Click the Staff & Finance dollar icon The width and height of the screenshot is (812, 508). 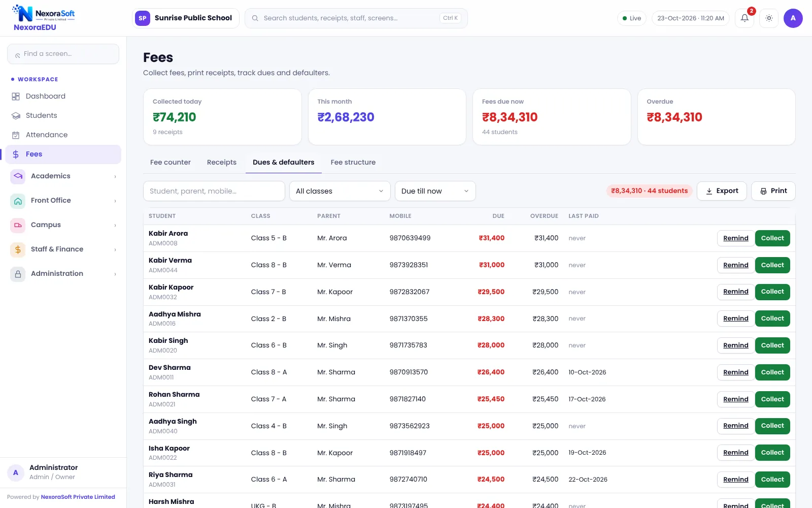pyautogui.click(x=18, y=249)
